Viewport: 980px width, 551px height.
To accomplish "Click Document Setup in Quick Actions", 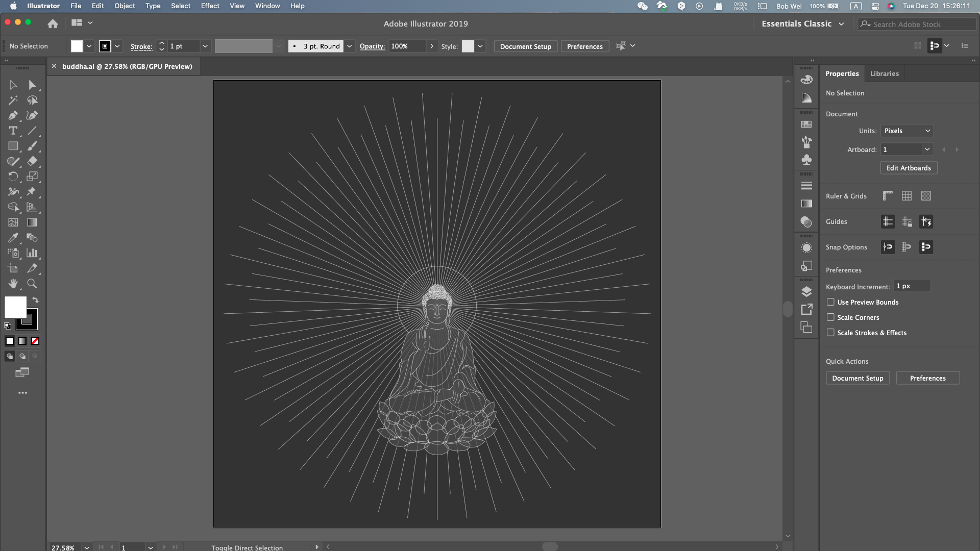I will point(857,378).
